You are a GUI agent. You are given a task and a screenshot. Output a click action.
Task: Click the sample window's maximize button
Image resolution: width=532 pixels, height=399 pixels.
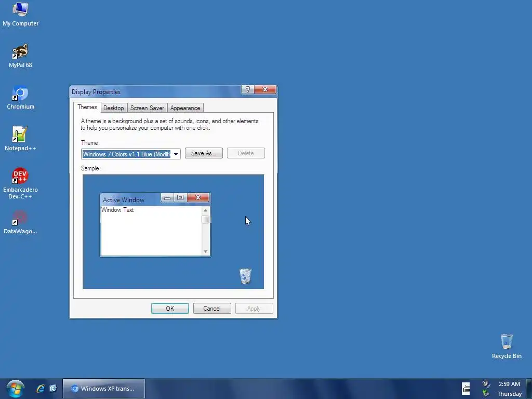click(x=180, y=197)
